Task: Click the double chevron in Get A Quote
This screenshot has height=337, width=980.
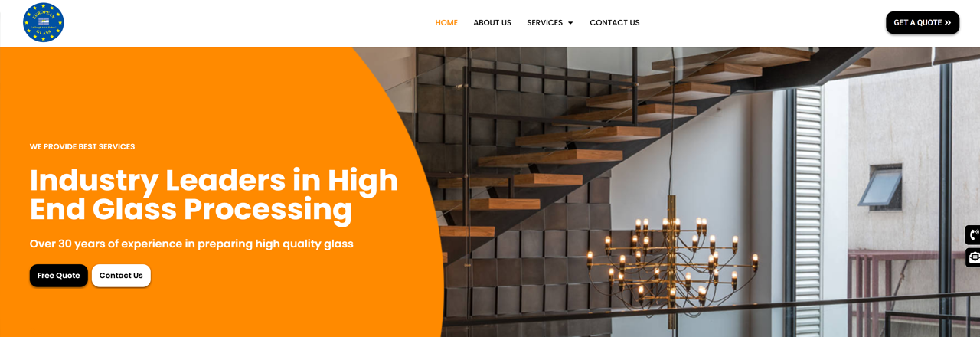Action: pos(948,23)
